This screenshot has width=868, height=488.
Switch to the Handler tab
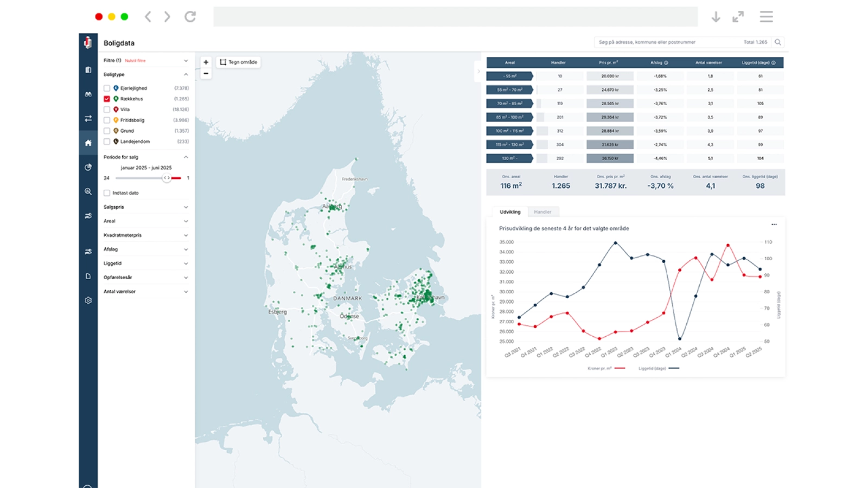pyautogui.click(x=542, y=212)
